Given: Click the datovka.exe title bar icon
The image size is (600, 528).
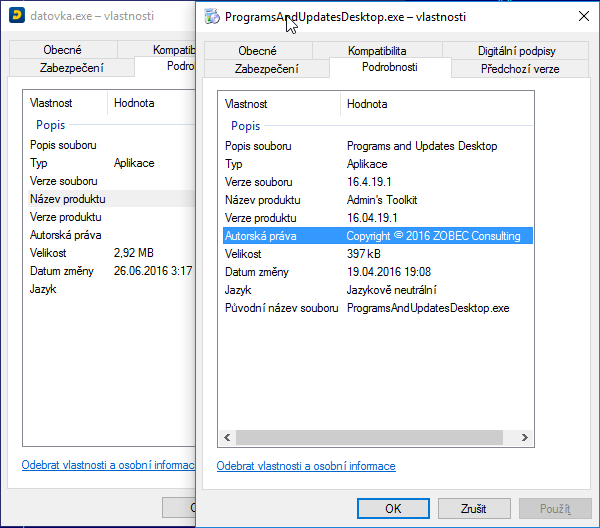Looking at the screenshot, I should [x=17, y=16].
